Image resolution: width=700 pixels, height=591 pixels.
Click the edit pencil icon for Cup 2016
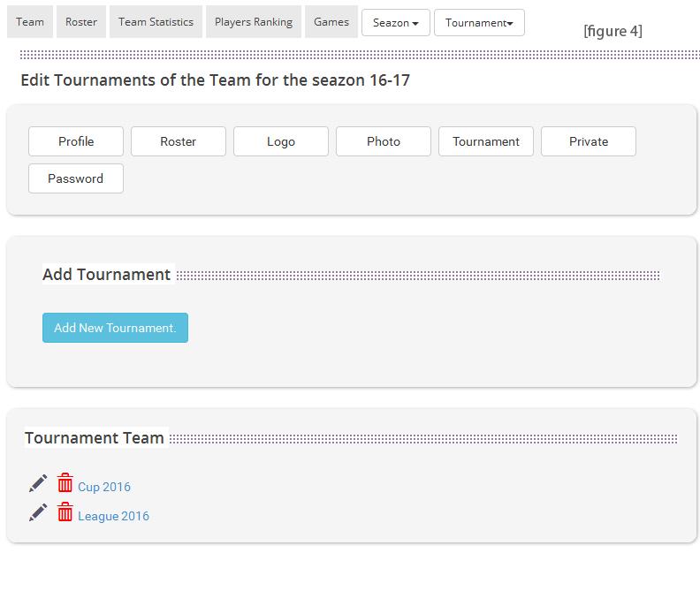click(38, 483)
